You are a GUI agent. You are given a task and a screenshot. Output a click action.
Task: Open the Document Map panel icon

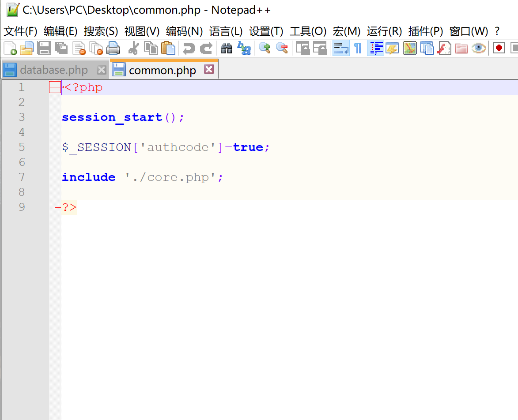click(x=410, y=48)
